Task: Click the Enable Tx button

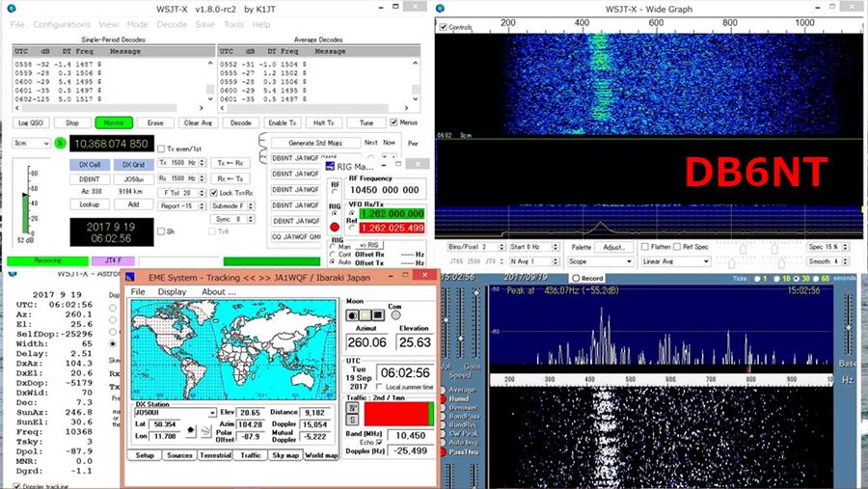Action: [x=283, y=122]
